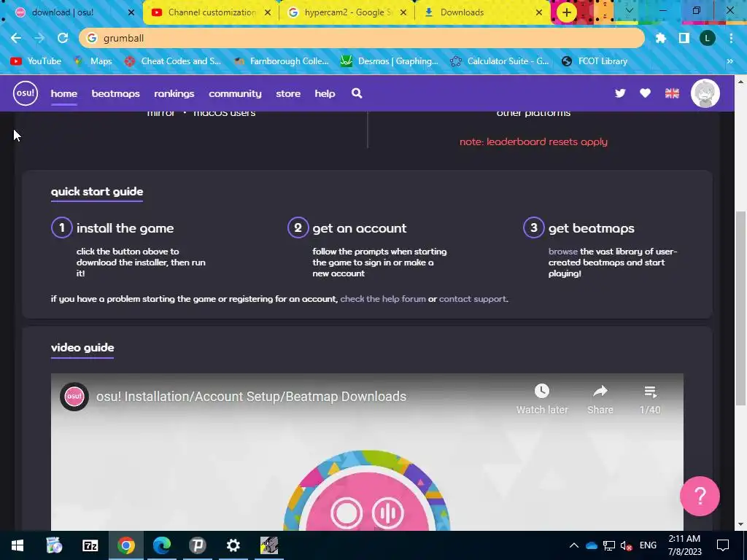747x560 pixels.
Task: Open Chrome three-dot menu
Action: pos(731,38)
